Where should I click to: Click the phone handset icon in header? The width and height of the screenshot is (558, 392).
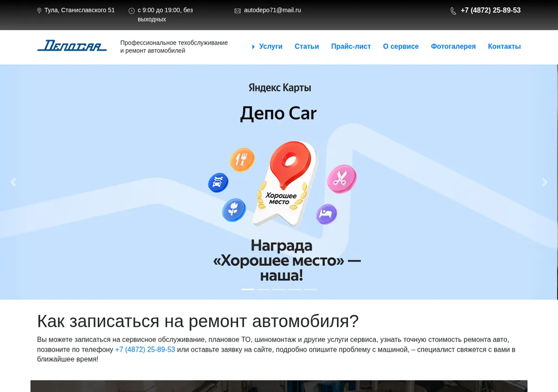[x=453, y=11]
